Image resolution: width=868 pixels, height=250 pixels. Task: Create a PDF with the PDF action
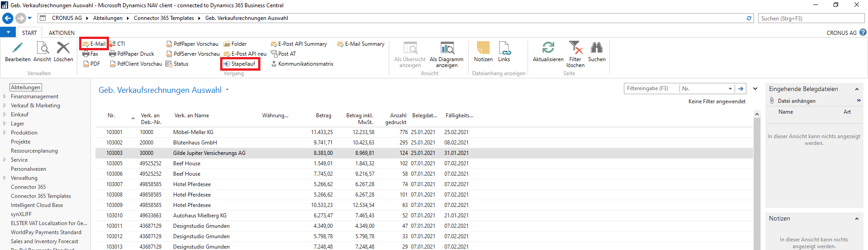click(x=91, y=64)
